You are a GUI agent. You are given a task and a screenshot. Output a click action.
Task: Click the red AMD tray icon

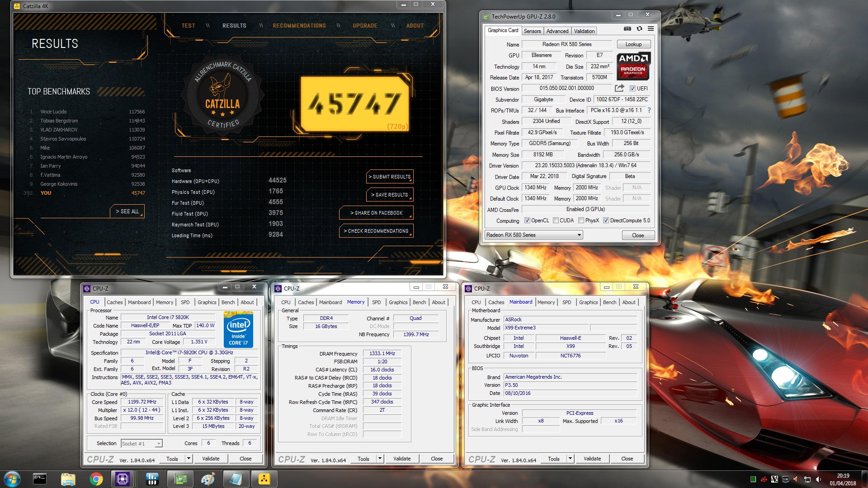coord(764,479)
